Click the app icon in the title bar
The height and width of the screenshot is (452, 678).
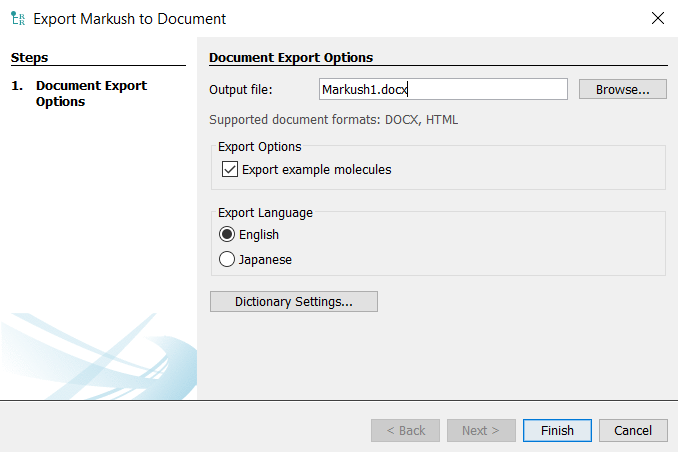pos(17,18)
